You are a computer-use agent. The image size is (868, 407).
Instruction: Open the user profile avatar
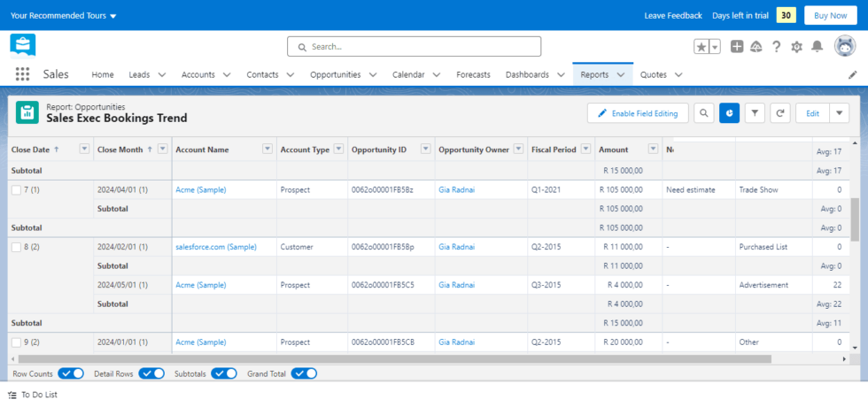tap(845, 46)
